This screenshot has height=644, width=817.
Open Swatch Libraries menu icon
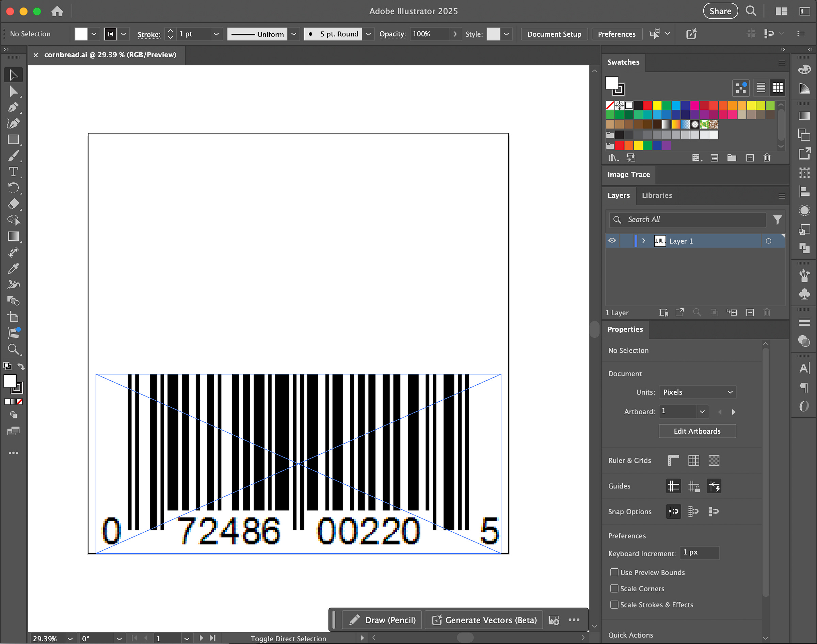coord(613,158)
